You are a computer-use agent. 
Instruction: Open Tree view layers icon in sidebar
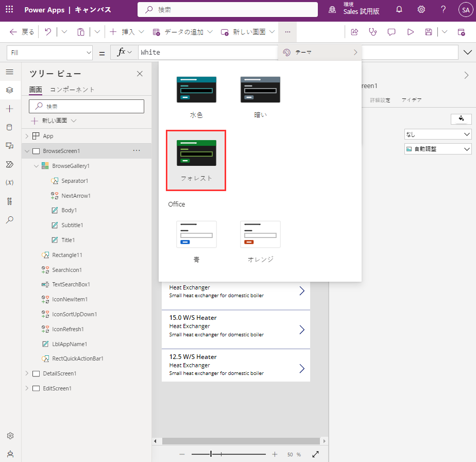10,90
